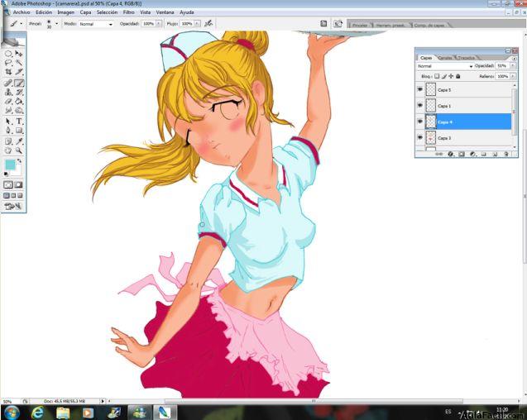Open the Flujo arrow in options bar
The image size is (527, 420).
[x=197, y=23]
